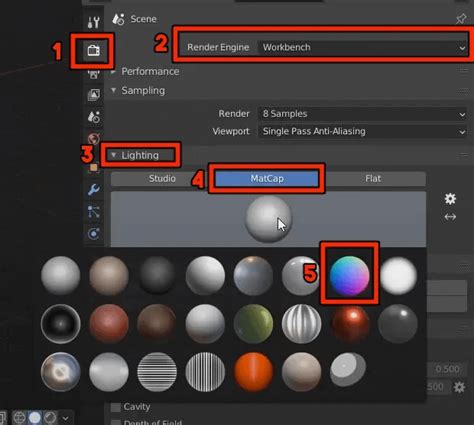
Task: Open the Render Engine Workbench dropdown
Action: point(363,47)
